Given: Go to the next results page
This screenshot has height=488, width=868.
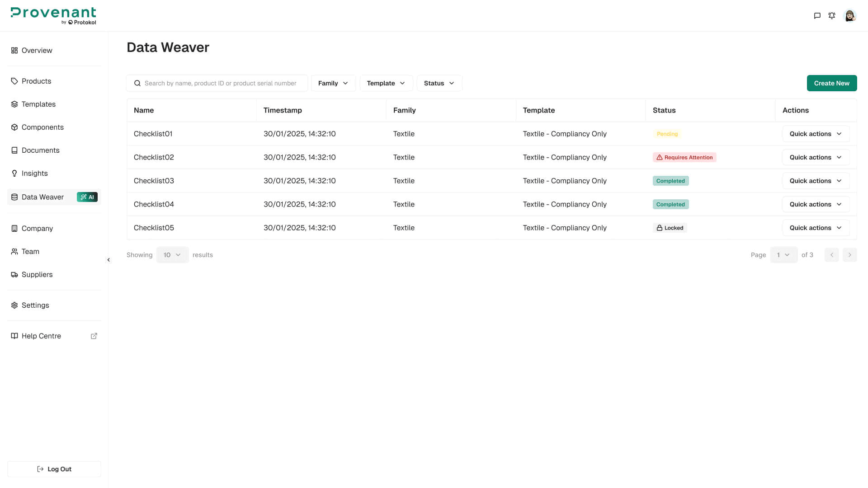Looking at the screenshot, I should [849, 255].
